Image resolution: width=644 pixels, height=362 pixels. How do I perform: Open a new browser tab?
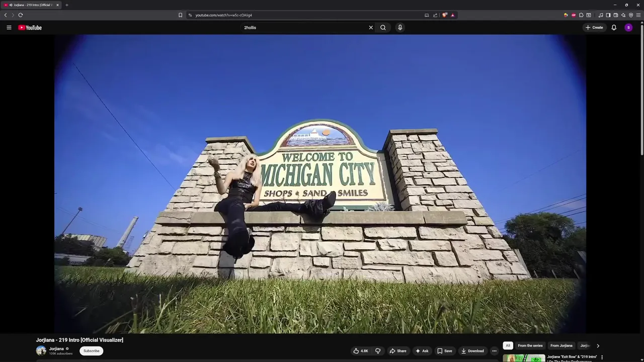66,5
